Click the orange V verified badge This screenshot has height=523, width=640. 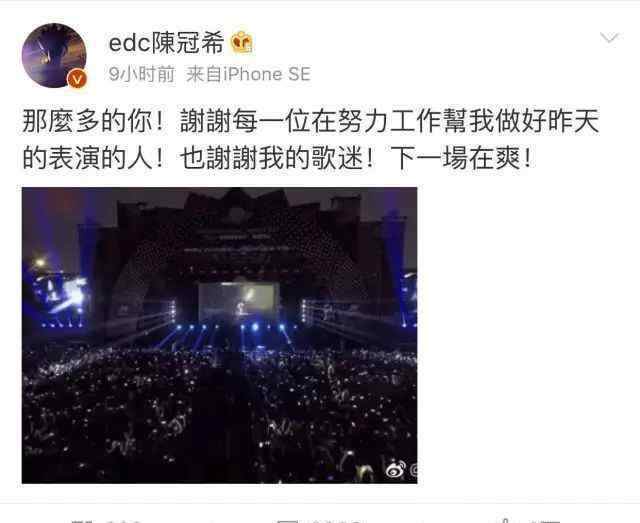point(77,78)
